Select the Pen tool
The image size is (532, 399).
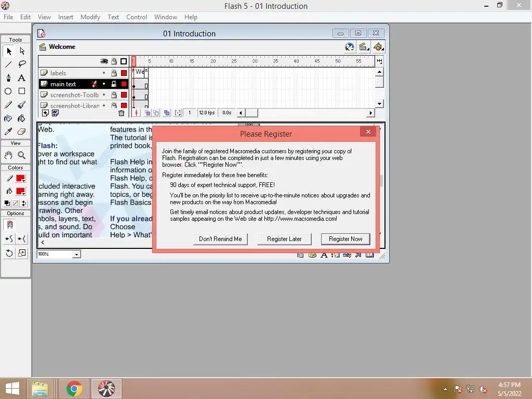point(9,78)
